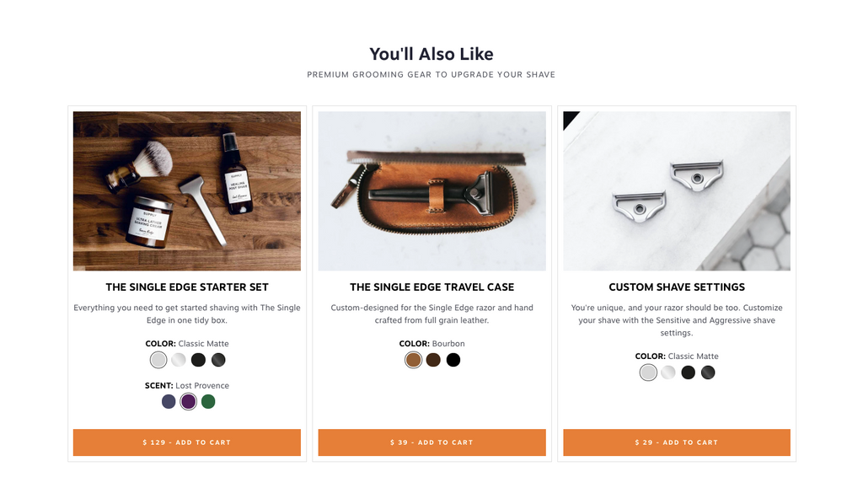This screenshot has height=504, width=863.
Task: Select the dark gunmetal swatch for Shave Settings
Action: point(708,373)
